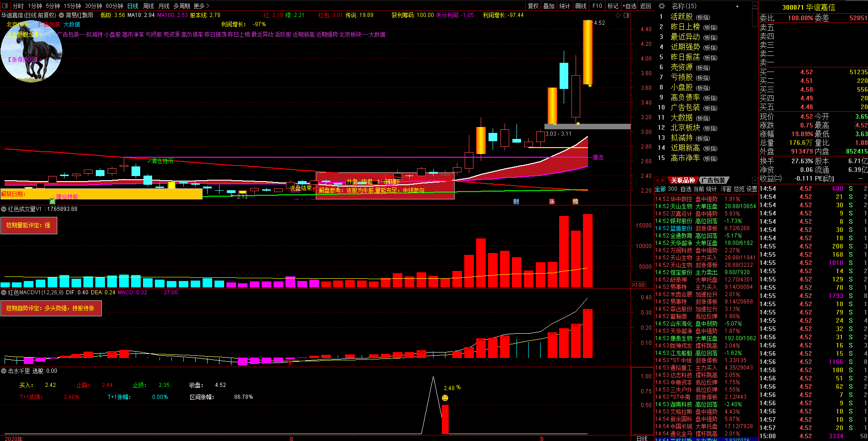The height and width of the screenshot is (441, 868).
Task: Select the 广告包装 tab
Action: (713, 180)
